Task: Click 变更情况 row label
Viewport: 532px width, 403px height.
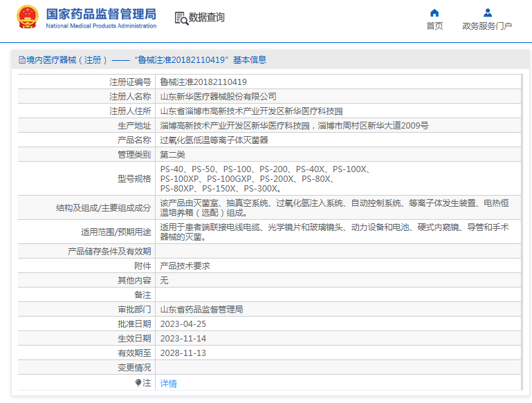Action: (134, 368)
